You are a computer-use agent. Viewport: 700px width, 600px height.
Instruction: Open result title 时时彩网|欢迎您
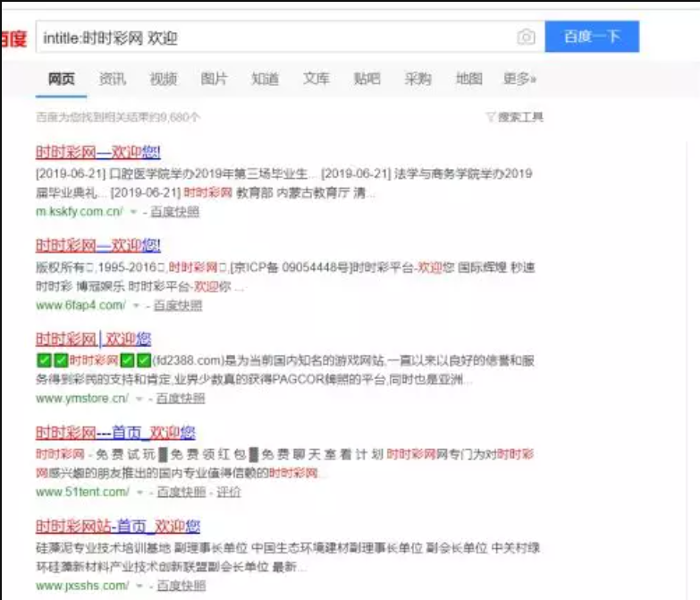(93, 339)
